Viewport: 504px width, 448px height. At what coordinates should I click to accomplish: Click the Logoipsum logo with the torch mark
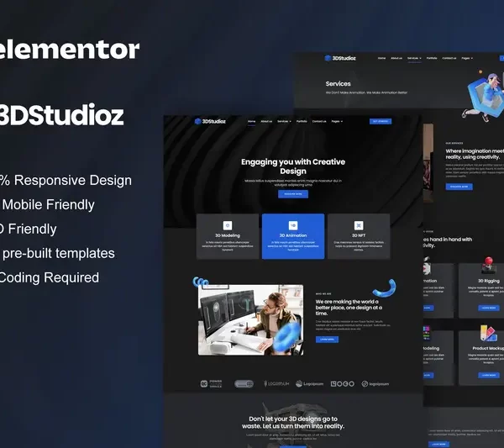276,383
